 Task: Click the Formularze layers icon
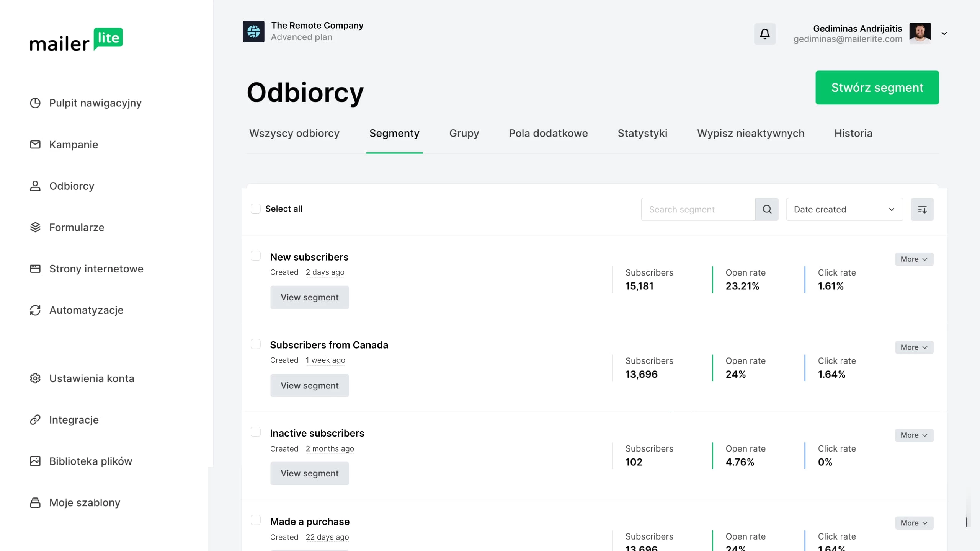[35, 227]
